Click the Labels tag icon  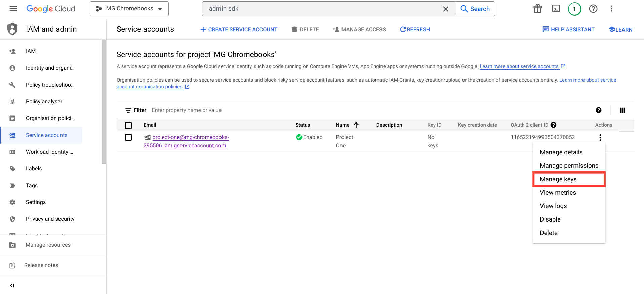[12, 169]
